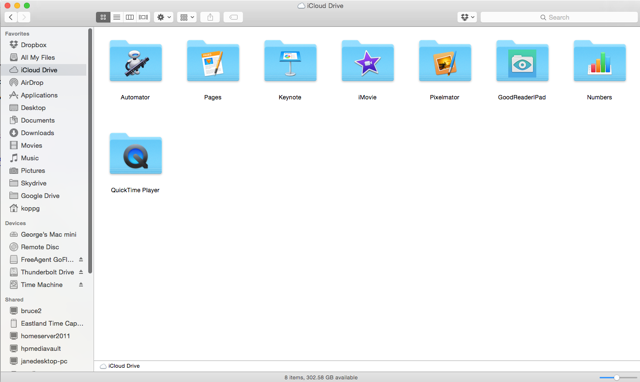Open Skydrive from the sidebar
Viewport: 640px width, 382px height.
click(x=44, y=184)
